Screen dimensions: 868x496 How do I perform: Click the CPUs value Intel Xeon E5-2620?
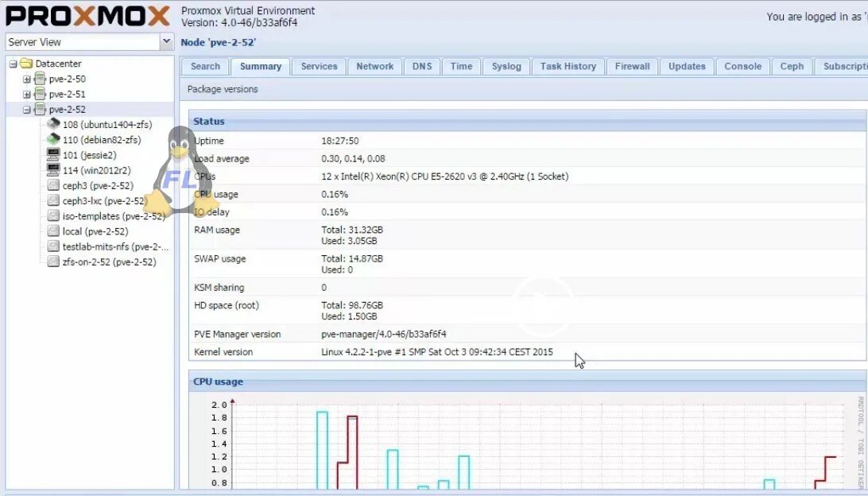(444, 176)
